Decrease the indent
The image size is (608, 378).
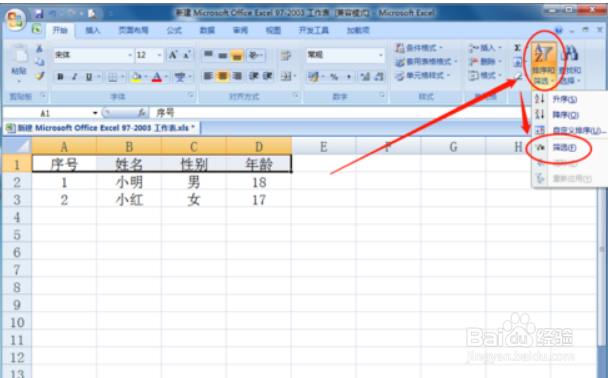[254, 76]
